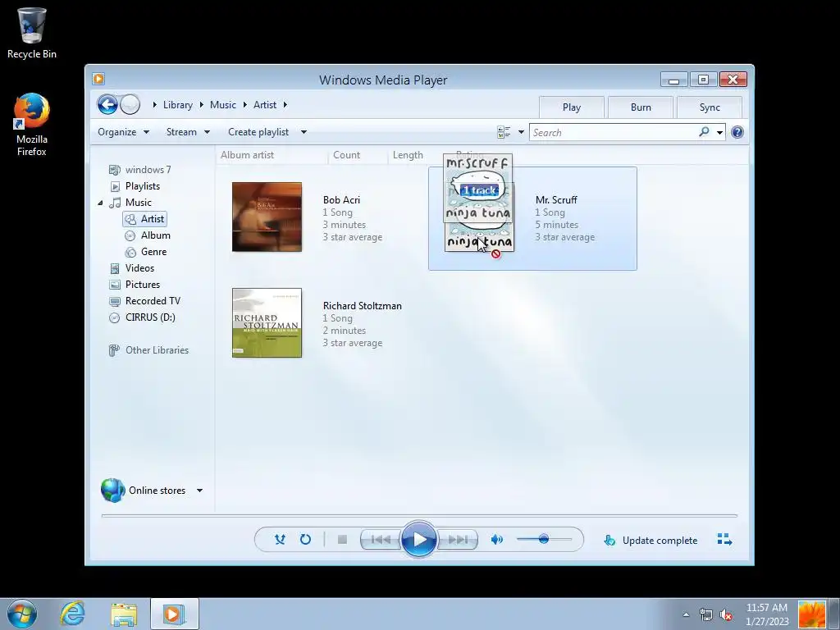Select windows 7 library in sidebar
This screenshot has width=840, height=630.
[139, 169]
